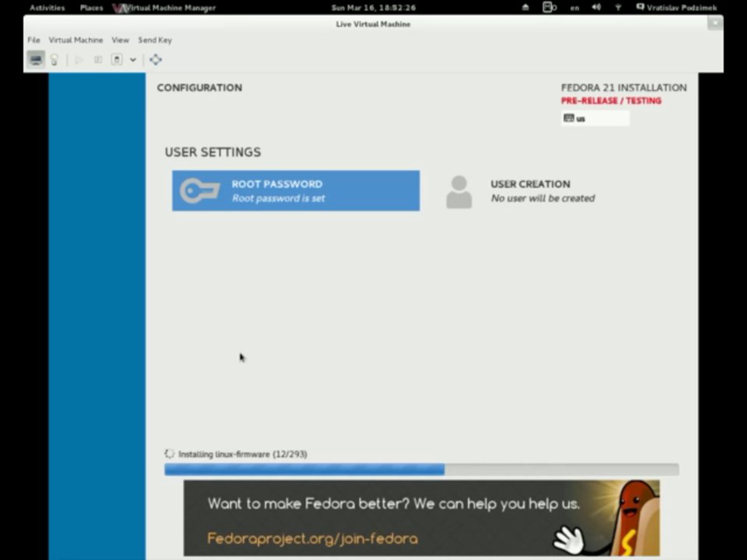
Task: Open the File menu
Action: [x=33, y=40]
